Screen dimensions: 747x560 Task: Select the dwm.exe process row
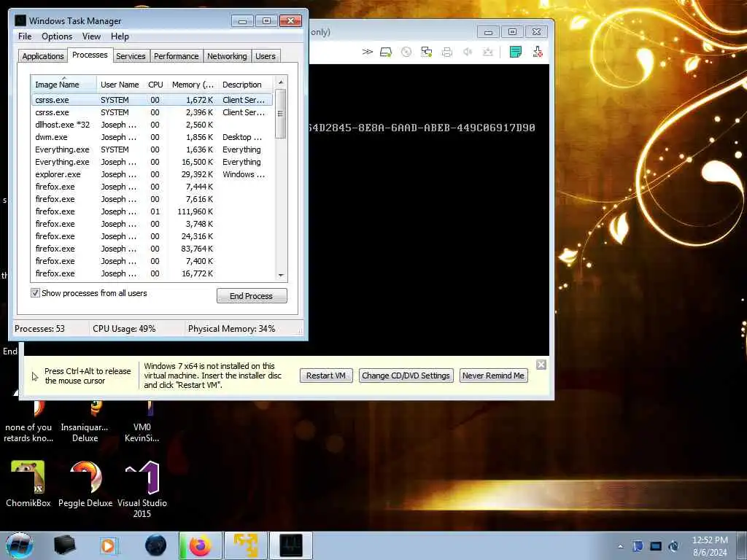(x=152, y=137)
